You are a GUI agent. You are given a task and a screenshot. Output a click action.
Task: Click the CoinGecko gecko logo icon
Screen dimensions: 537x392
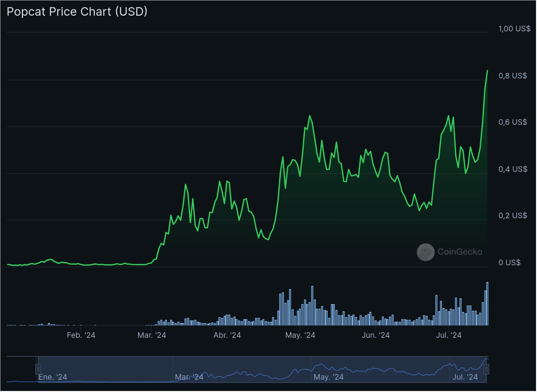(426, 252)
